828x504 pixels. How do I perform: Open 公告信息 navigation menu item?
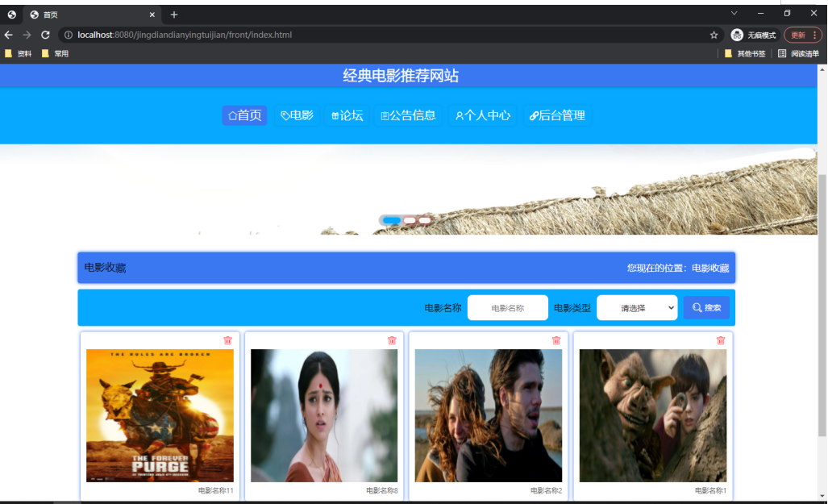[x=408, y=115]
